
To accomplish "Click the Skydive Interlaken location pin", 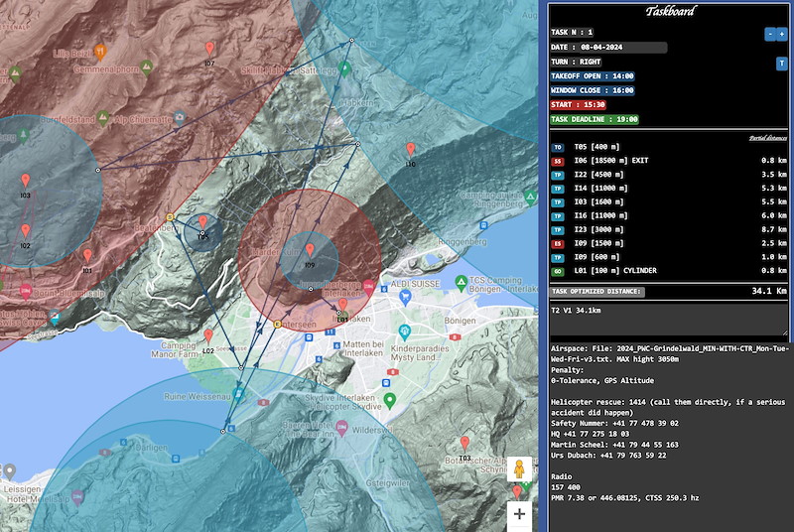I will [389, 401].
